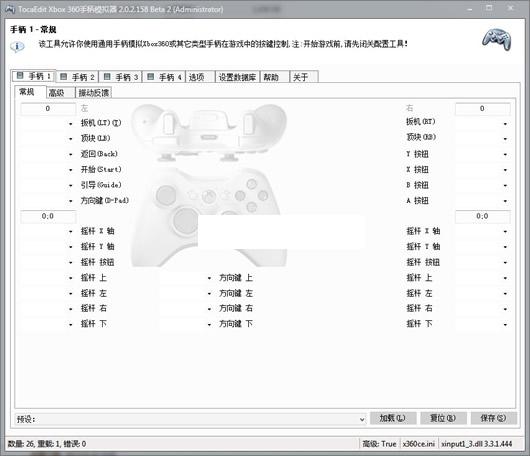The height and width of the screenshot is (456, 530).
Task: Click the application icon in title bar
Action: click(x=10, y=9)
